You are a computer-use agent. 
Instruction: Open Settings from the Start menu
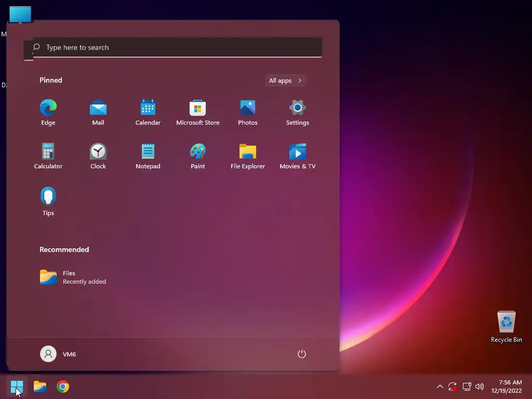[x=298, y=113]
